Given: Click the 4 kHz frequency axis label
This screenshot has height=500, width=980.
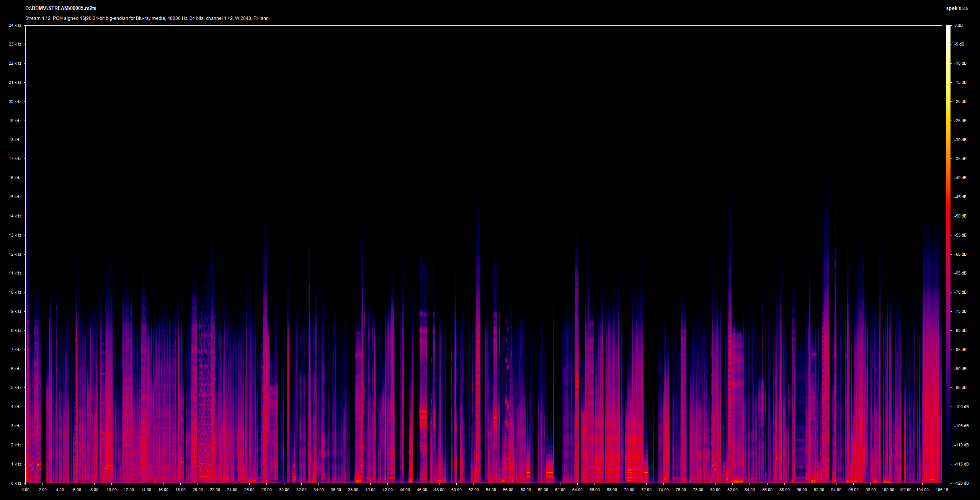Looking at the screenshot, I should coord(16,407).
